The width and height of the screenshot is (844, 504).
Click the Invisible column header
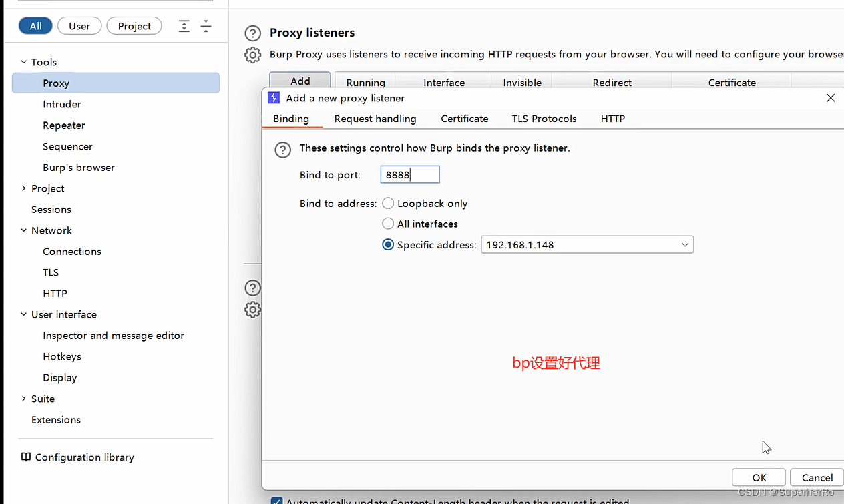click(x=522, y=82)
